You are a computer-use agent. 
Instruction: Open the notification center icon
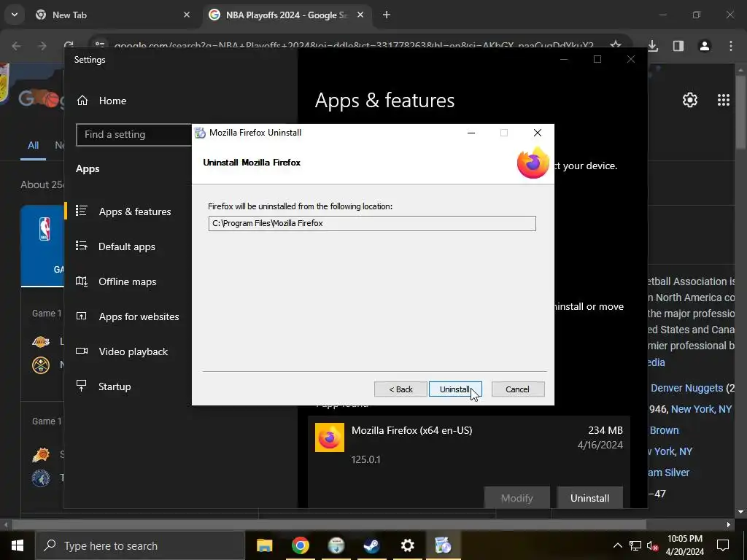pos(723,545)
